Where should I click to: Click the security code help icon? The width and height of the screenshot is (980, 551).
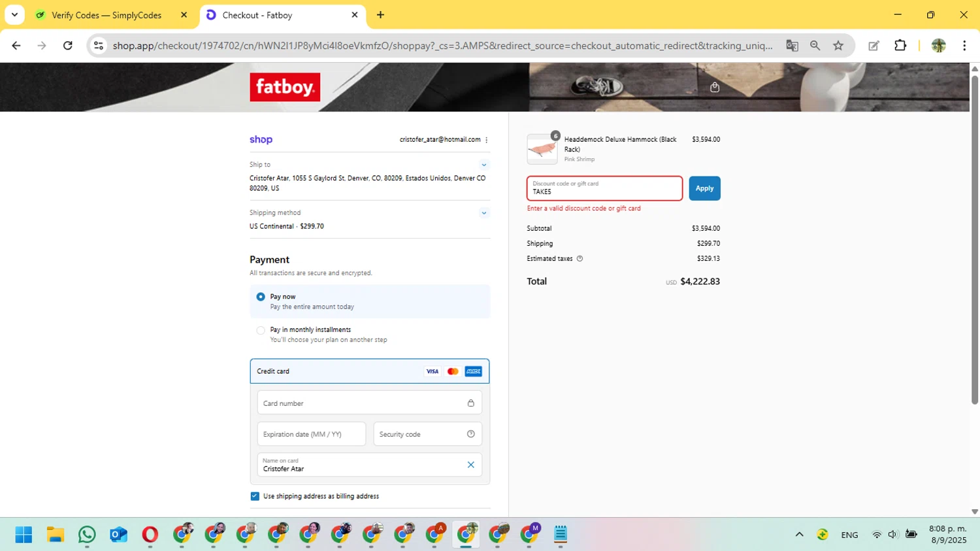(470, 434)
